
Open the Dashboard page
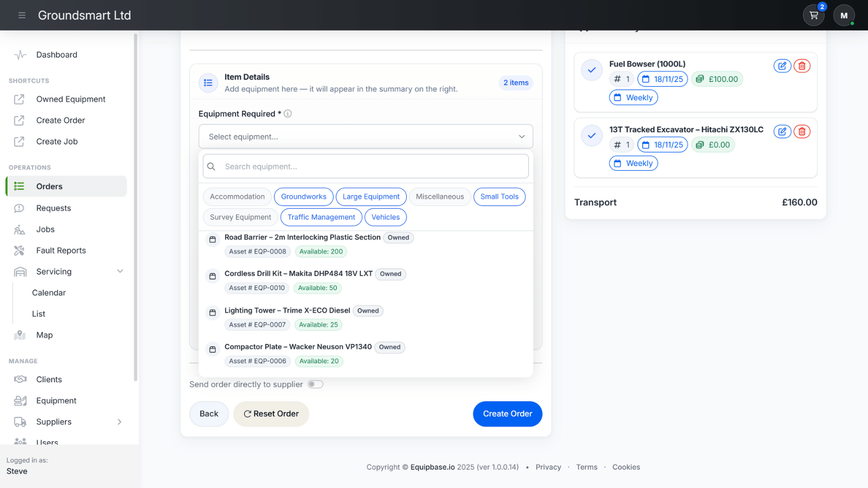56,55
